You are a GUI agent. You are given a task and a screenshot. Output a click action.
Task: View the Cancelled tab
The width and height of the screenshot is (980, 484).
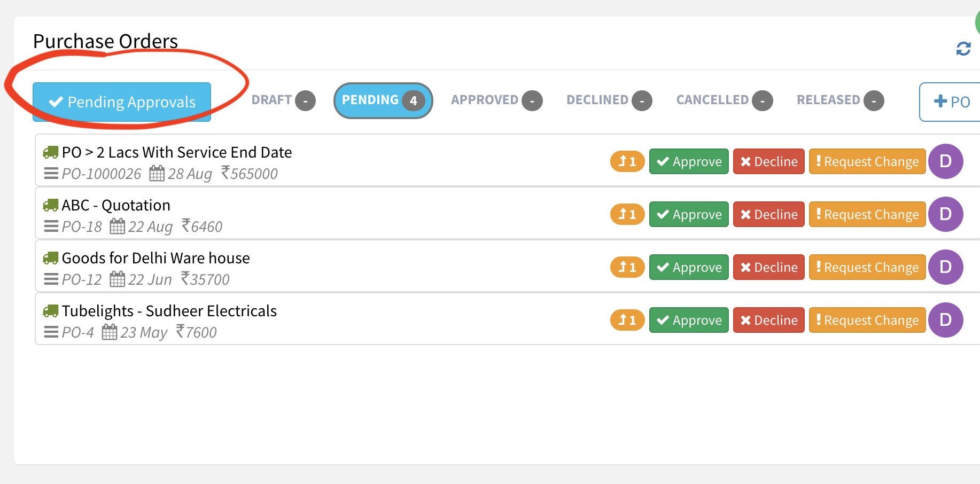(724, 100)
